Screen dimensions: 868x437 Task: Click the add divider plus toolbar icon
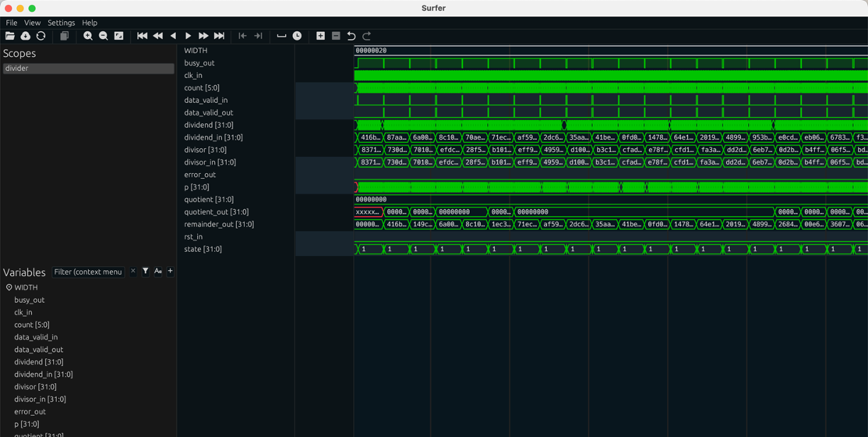point(321,36)
